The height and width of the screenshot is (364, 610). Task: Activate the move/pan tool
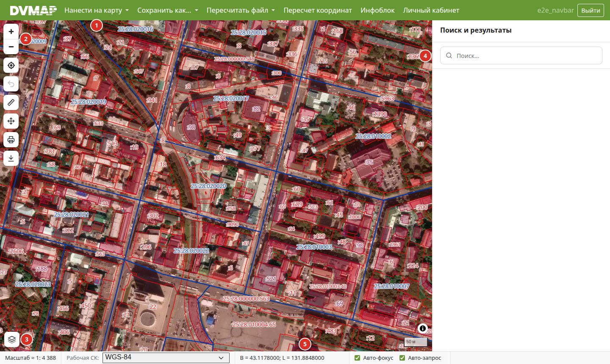coord(11,121)
